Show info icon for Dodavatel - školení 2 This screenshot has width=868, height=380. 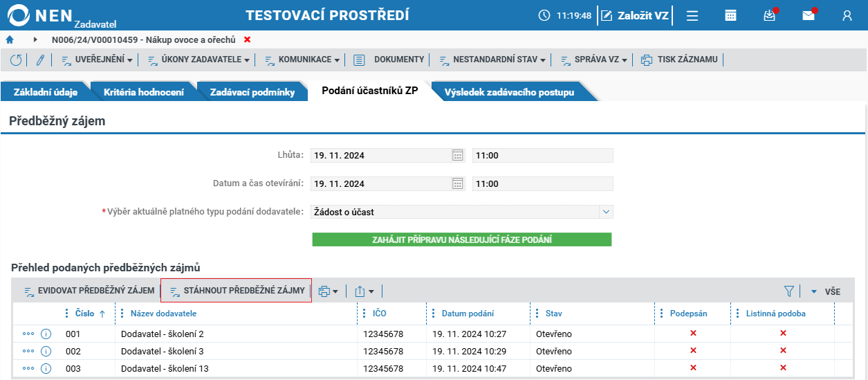click(x=46, y=334)
